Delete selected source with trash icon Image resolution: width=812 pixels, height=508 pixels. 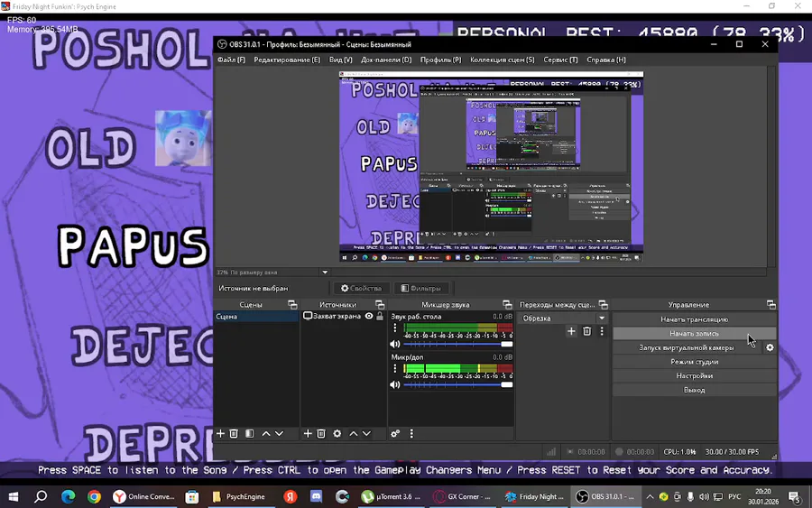point(321,433)
